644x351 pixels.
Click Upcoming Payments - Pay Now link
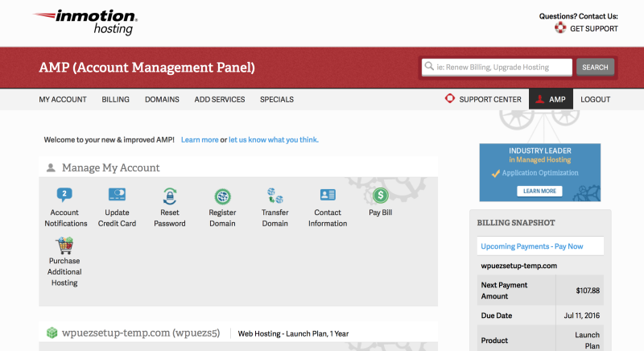532,246
